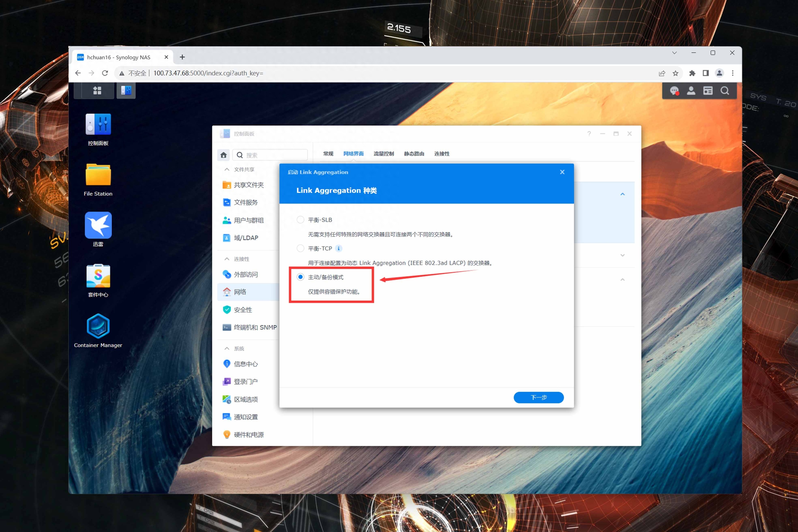
Task: Click the Control Panel home icon
Action: coord(223,155)
